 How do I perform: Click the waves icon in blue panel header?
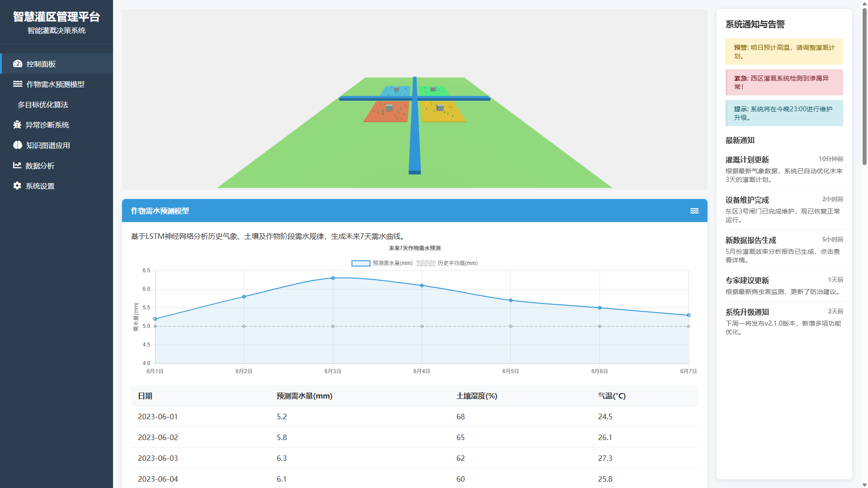point(694,211)
